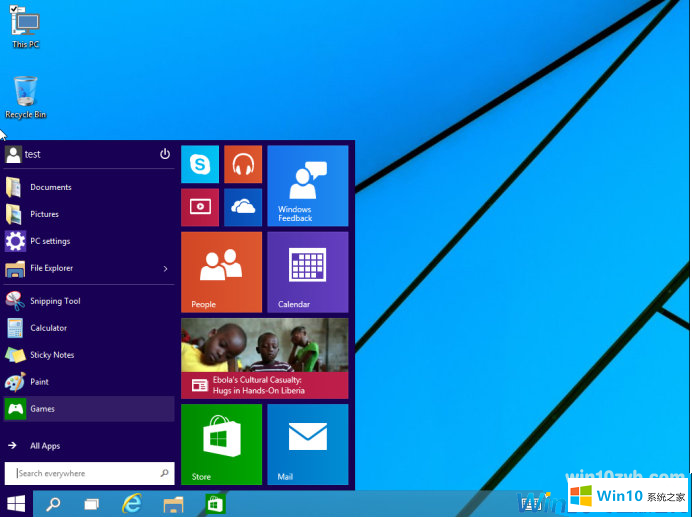This screenshot has width=693, height=517.
Task: Open Games from the Start menu
Action: tap(89, 409)
